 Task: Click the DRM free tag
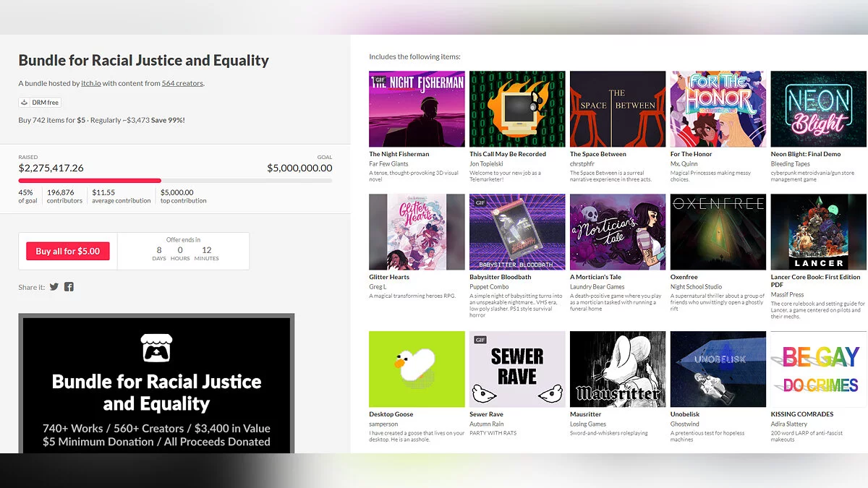[x=40, y=103]
